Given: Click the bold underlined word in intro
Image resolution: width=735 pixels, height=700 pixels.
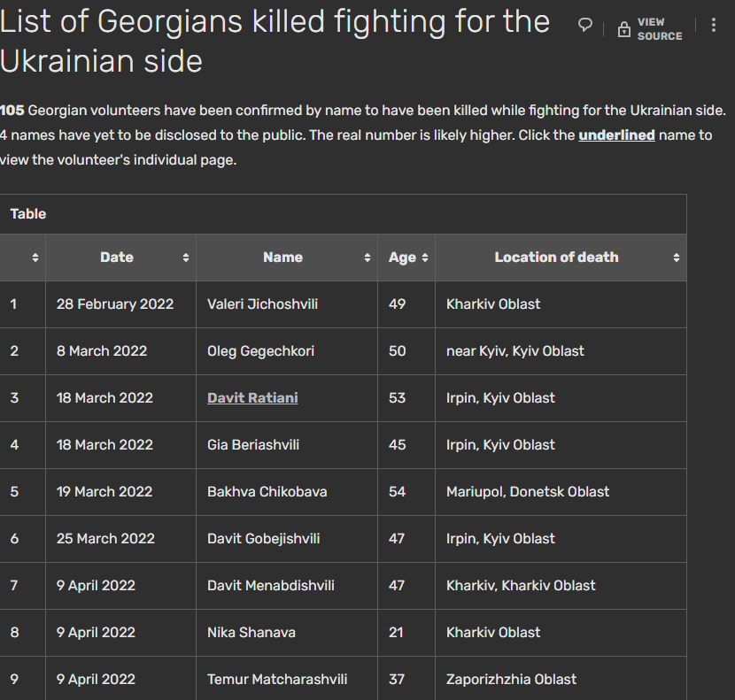Looking at the screenshot, I should 616,135.
